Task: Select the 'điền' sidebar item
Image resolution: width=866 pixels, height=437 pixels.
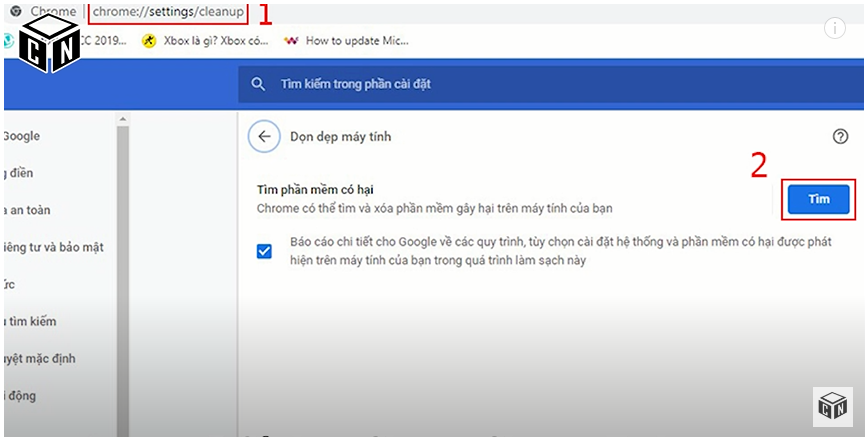Action: click(x=19, y=173)
